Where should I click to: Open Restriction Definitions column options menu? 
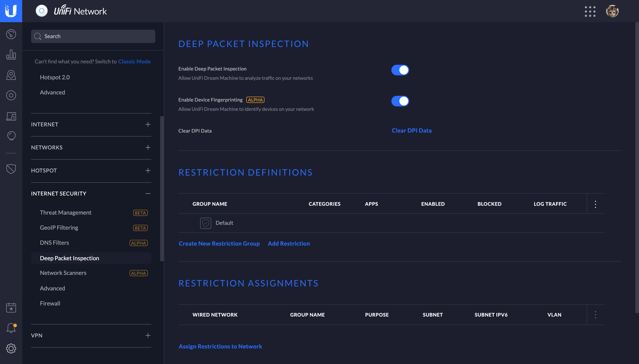click(595, 204)
